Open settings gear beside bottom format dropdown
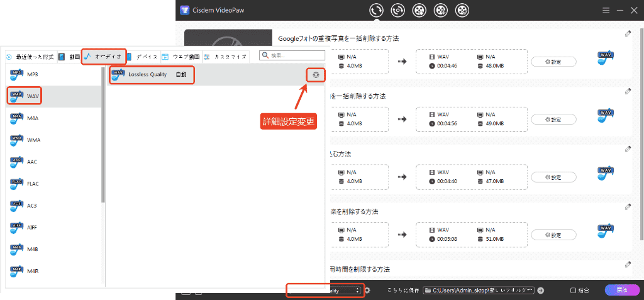Image resolution: width=644 pixels, height=300 pixels. [367, 290]
